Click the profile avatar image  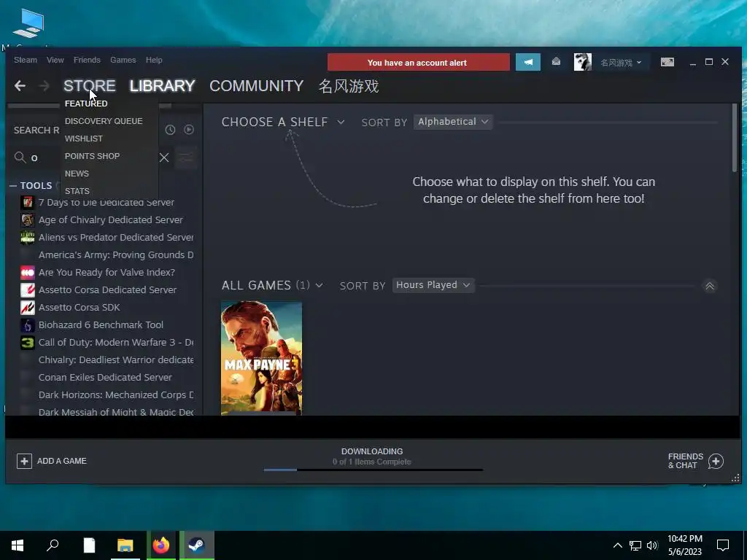click(x=582, y=62)
